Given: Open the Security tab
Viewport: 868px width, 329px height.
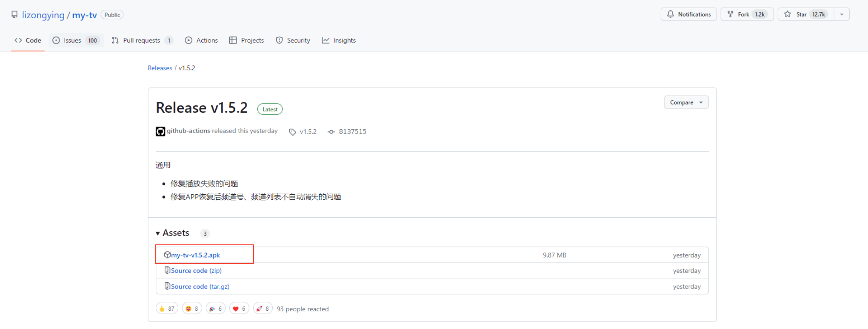Looking at the screenshot, I should [x=293, y=40].
